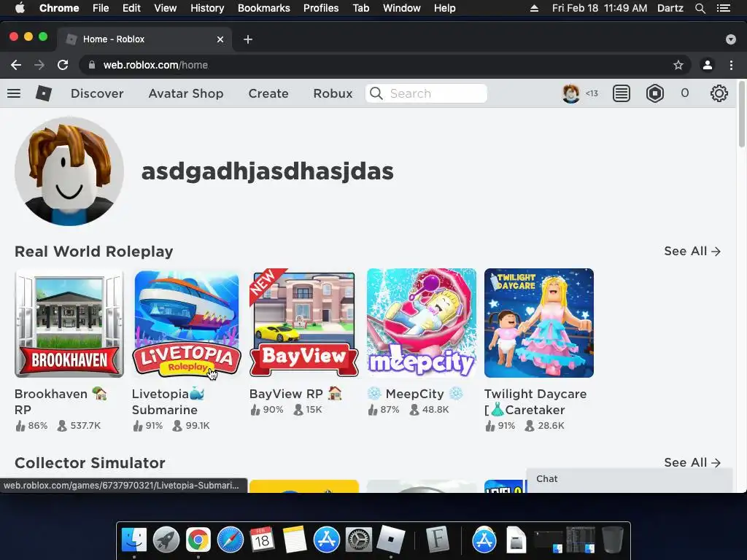Click the MeepCity title text
The width and height of the screenshot is (747, 560).
pyautogui.click(x=415, y=394)
